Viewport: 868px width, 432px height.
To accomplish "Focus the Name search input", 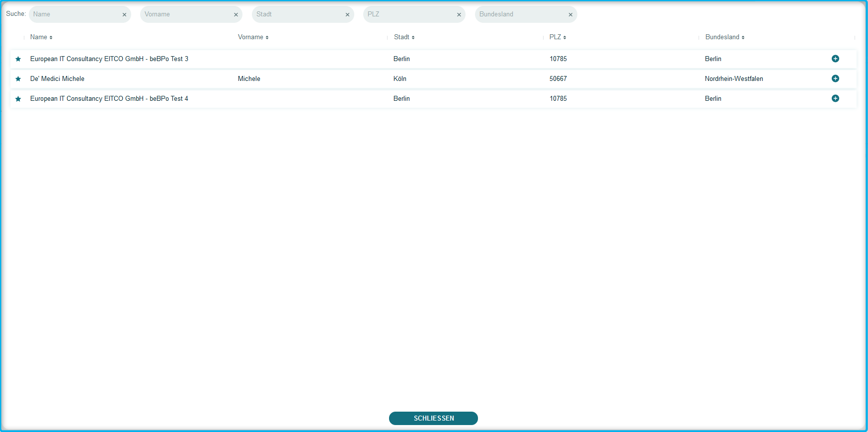I will tap(75, 14).
